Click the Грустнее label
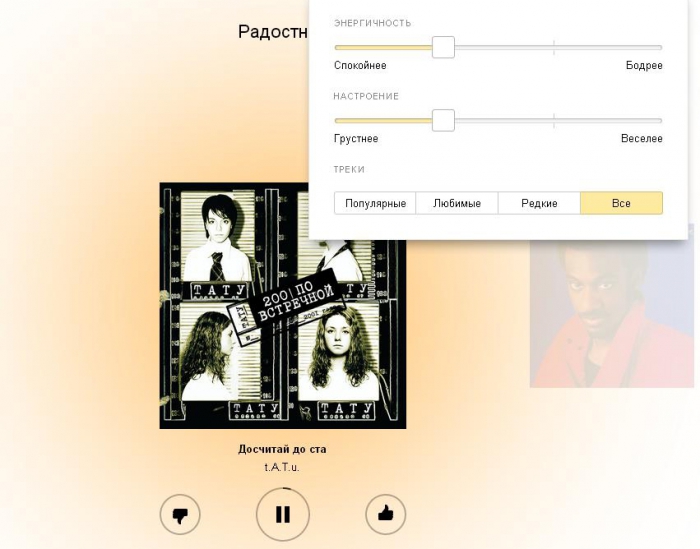Image resolution: width=700 pixels, height=549 pixels. coord(356,139)
